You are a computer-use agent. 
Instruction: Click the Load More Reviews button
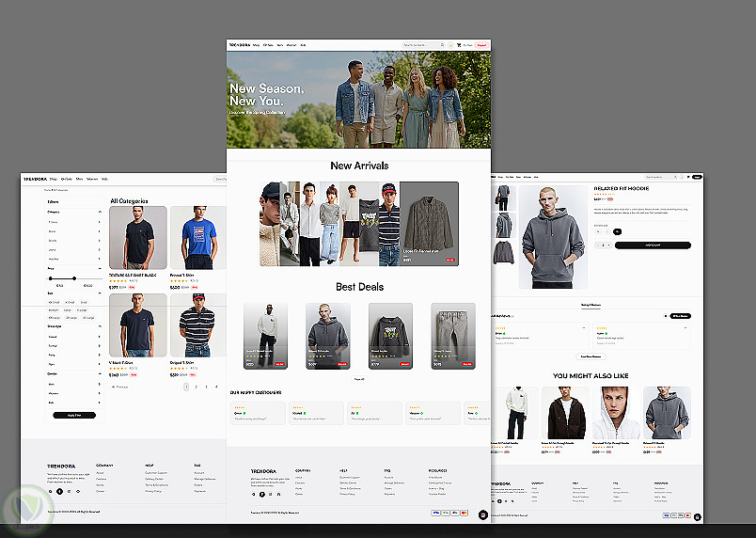tap(591, 356)
